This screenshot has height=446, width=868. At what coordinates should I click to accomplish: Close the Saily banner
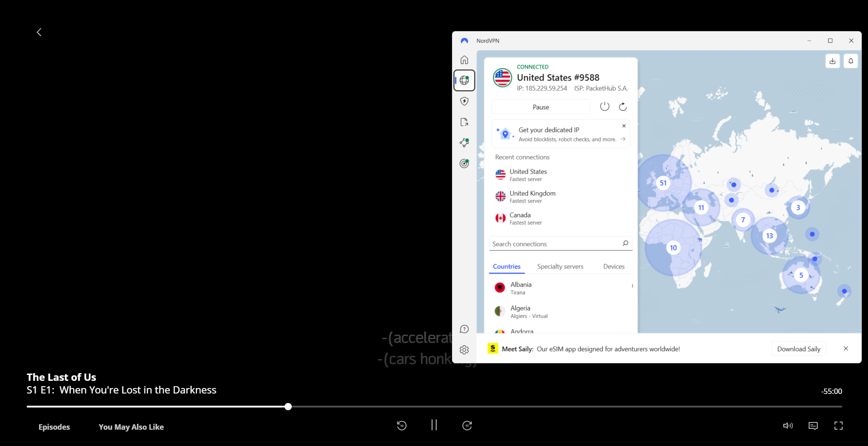[x=846, y=349]
